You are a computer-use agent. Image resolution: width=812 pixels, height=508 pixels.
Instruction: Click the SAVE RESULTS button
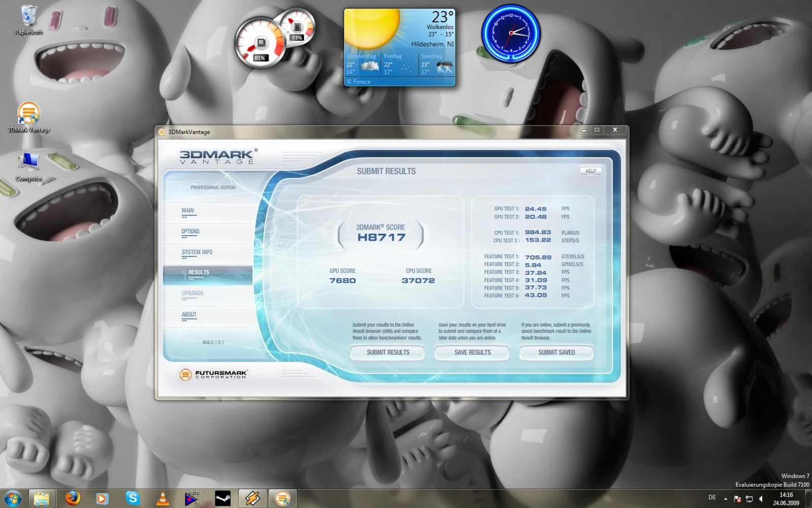click(472, 353)
